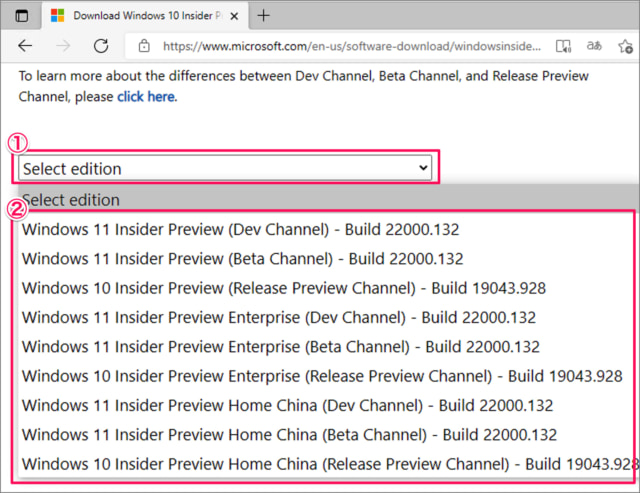640x493 pixels.
Task: Add this page to favorites
Action: click(625, 46)
